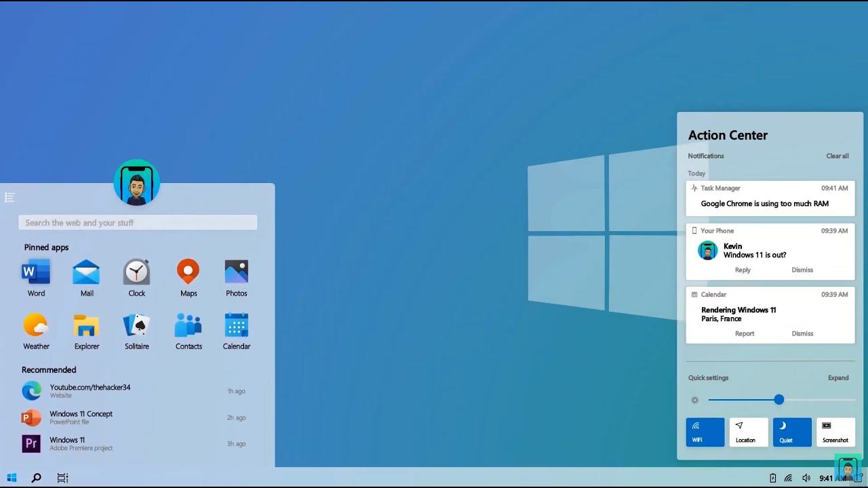Click Report on Calendar notification
This screenshot has height=488, width=868.
point(745,333)
